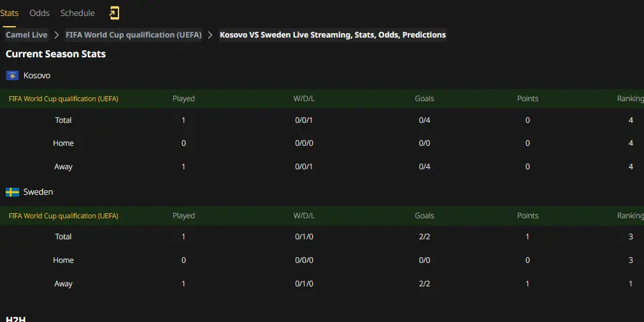Open the Odds tab
The image size is (644, 322).
(x=39, y=13)
